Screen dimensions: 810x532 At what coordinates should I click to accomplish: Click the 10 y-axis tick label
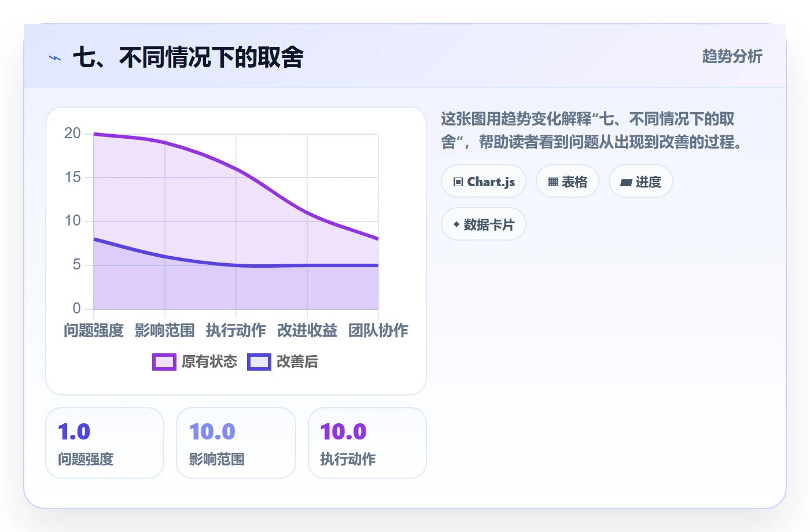(73, 221)
